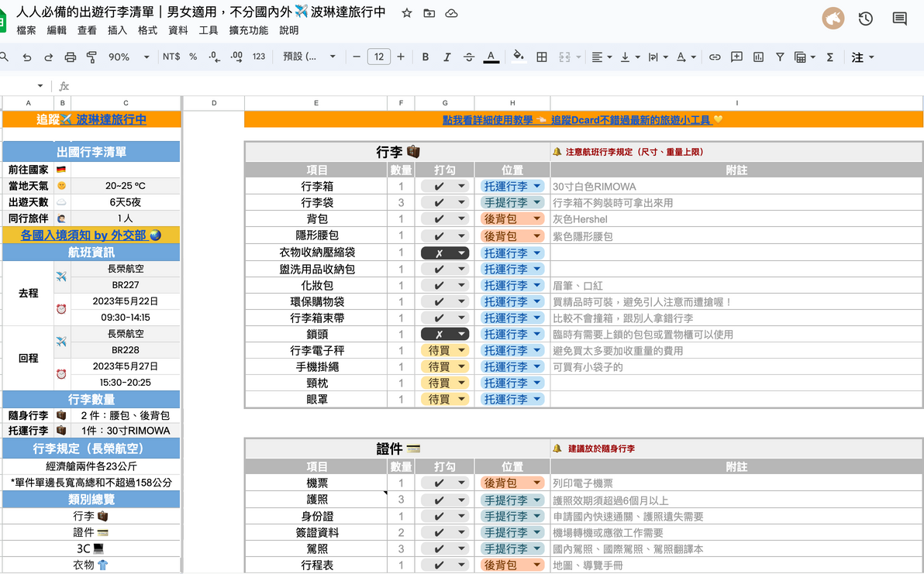Change 待買 status for 頸枕 row

point(445,383)
